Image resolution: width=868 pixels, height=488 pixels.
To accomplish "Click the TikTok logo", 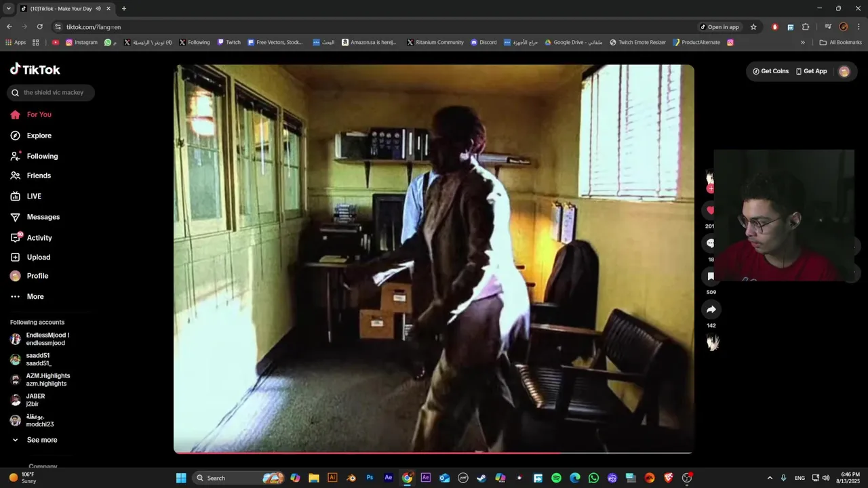I will [x=35, y=69].
